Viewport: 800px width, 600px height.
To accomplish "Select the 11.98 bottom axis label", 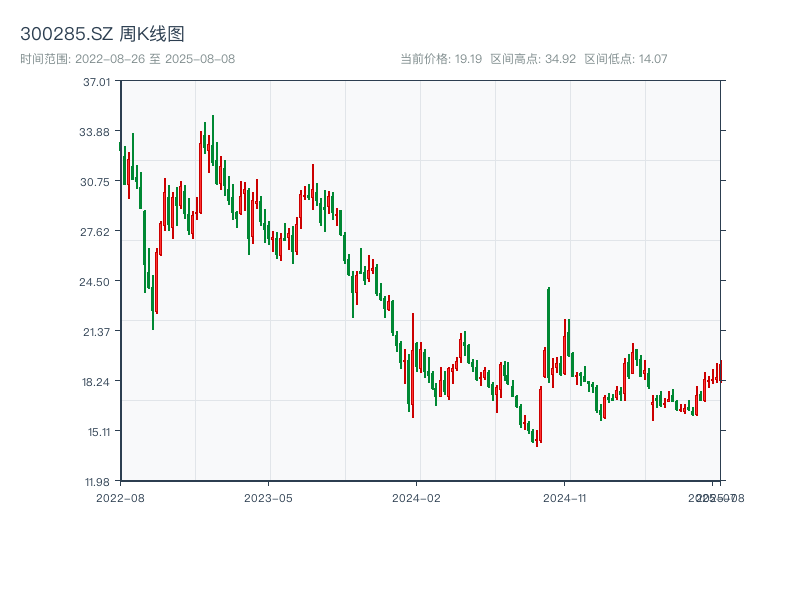I will click(x=96, y=482).
